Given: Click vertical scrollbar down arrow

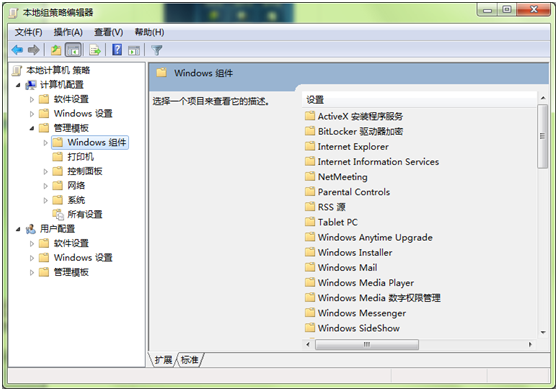Looking at the screenshot, I should click(x=543, y=332).
